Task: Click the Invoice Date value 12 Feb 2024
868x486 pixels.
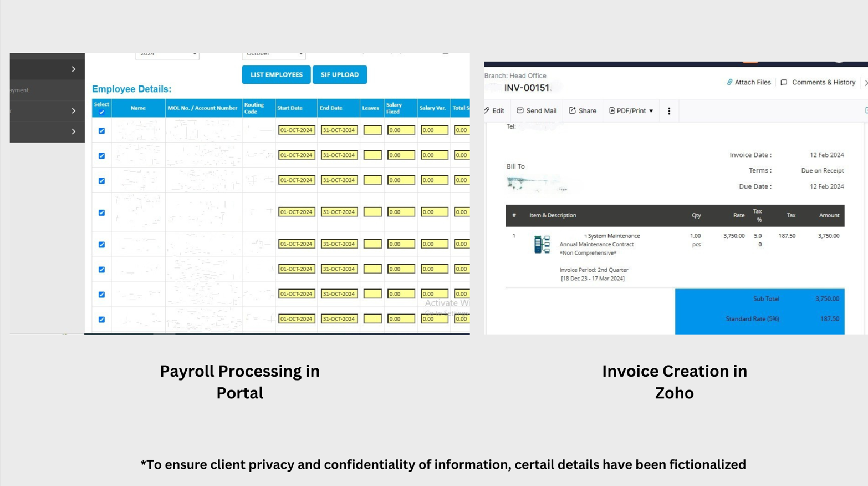Action: click(x=826, y=155)
